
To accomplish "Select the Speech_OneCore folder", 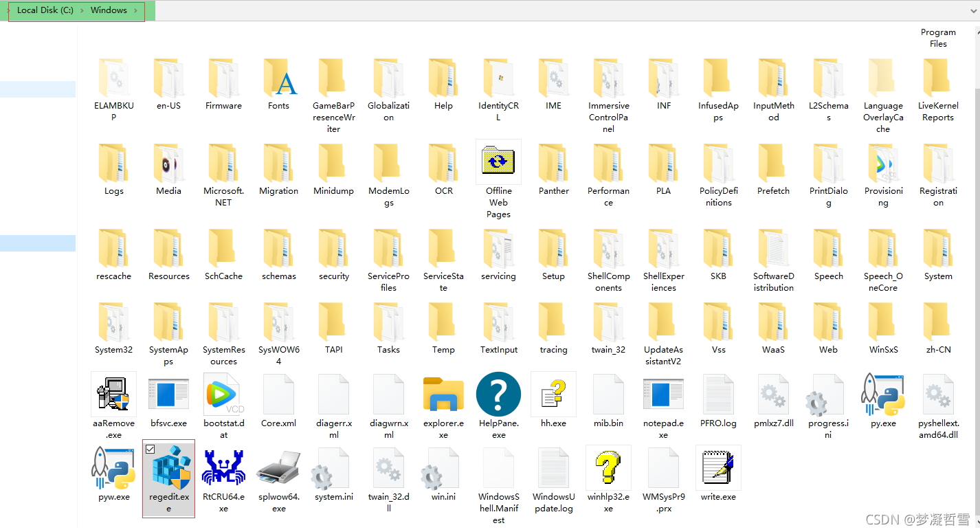I will tap(883, 261).
